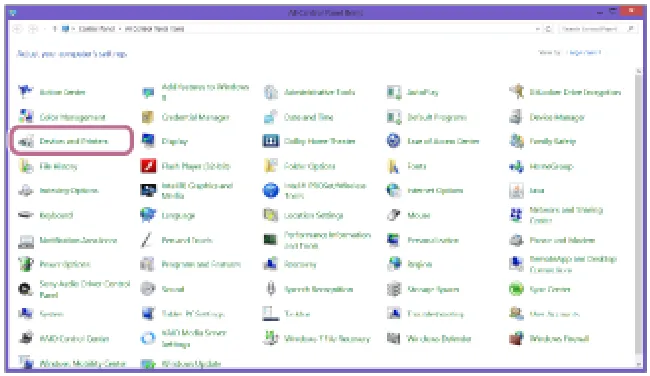The width and height of the screenshot is (650, 376).
Task: Open BitLocker Drive Encryption icon
Action: click(517, 92)
